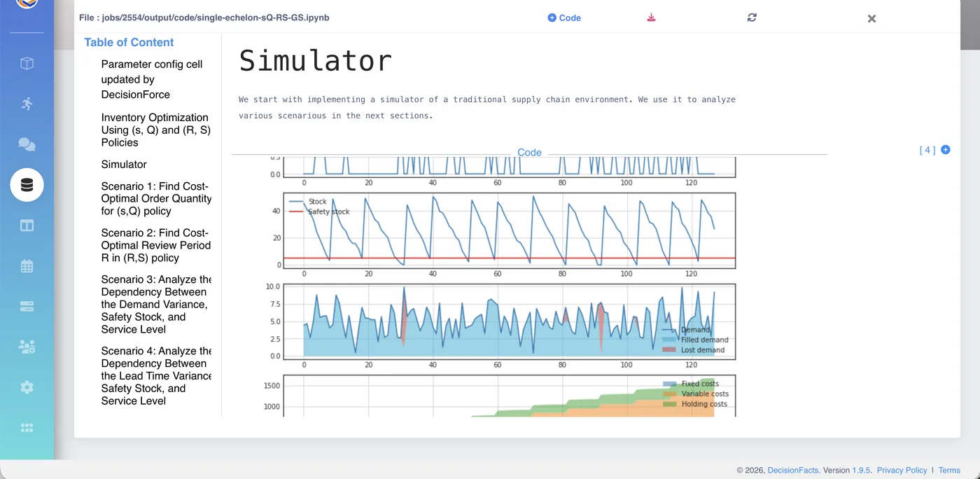Jump to Simulator in table of contents
The width and height of the screenshot is (980, 479).
tap(124, 165)
